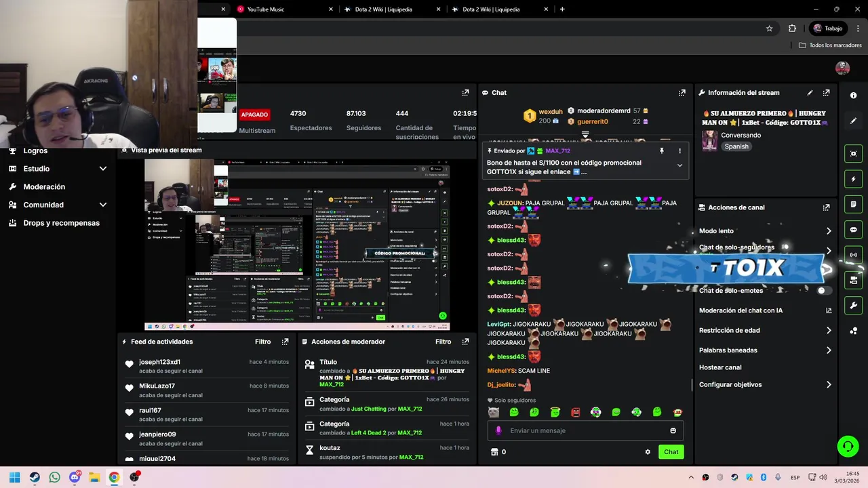
Task: Expand the Estudio sidebar section
Action: click(x=103, y=169)
